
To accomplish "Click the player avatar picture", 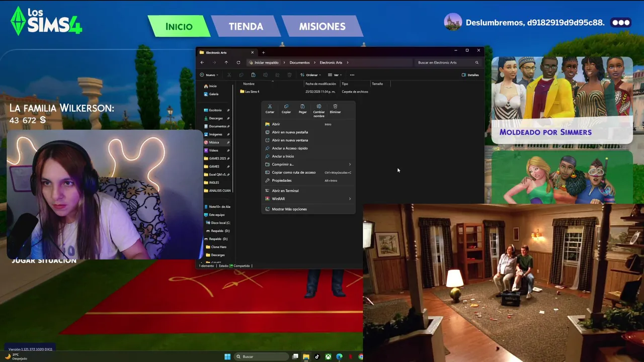I will click(453, 22).
